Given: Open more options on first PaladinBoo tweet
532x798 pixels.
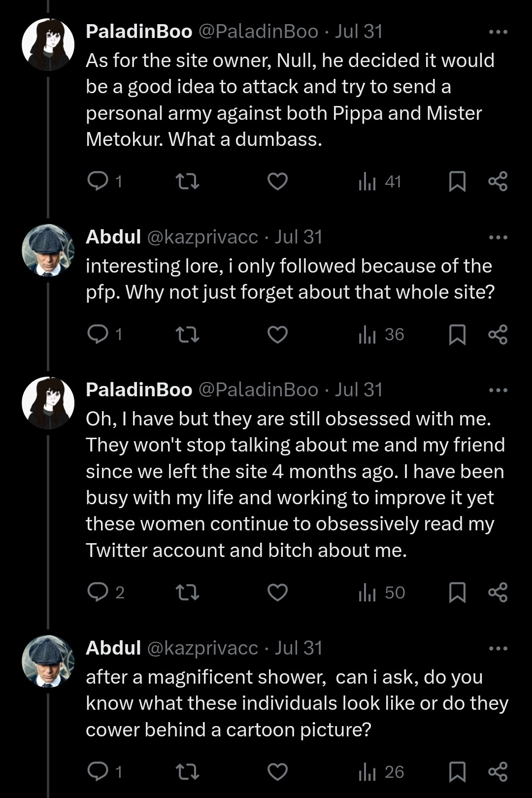Looking at the screenshot, I should (498, 32).
